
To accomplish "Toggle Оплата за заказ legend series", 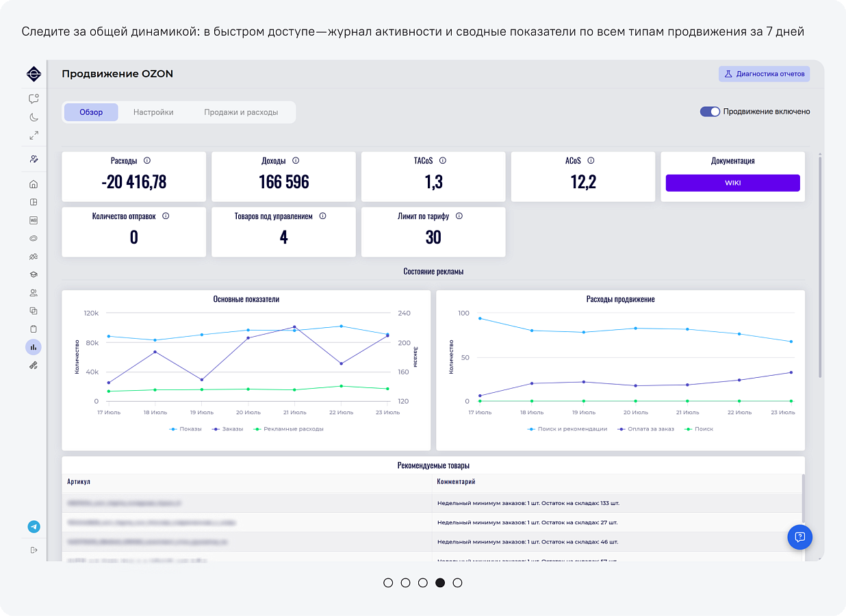I will click(x=645, y=429).
